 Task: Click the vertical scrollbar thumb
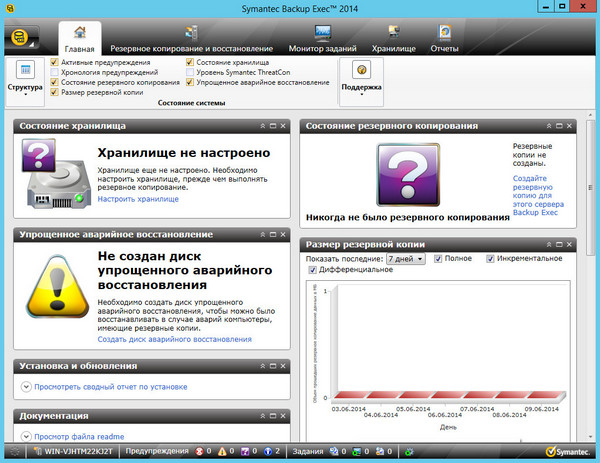tap(590, 187)
